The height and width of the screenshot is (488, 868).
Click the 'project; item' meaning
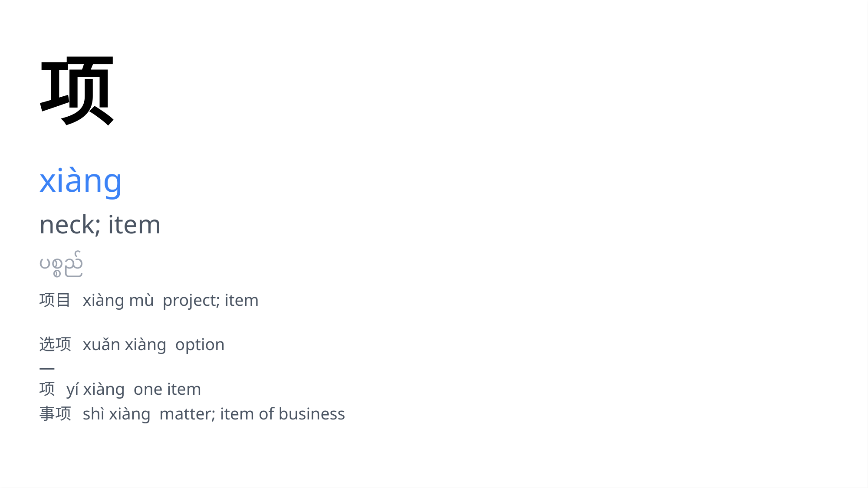point(210,301)
